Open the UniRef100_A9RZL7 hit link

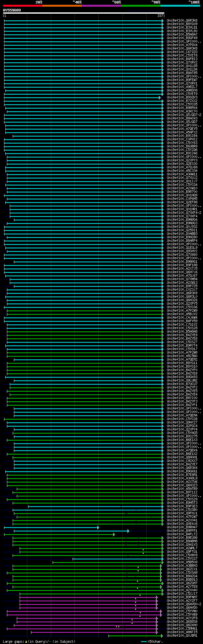coord(182,87)
